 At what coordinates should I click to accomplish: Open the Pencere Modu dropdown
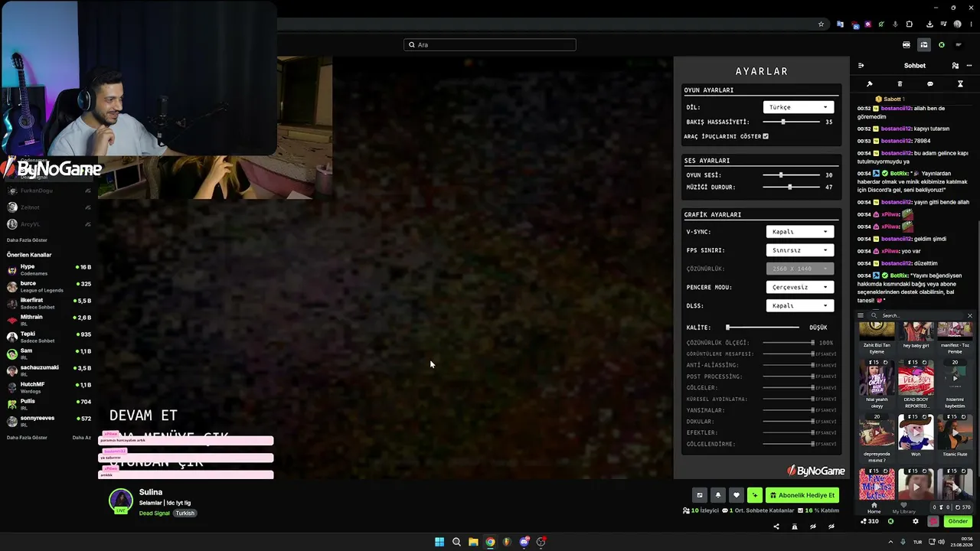coord(799,287)
